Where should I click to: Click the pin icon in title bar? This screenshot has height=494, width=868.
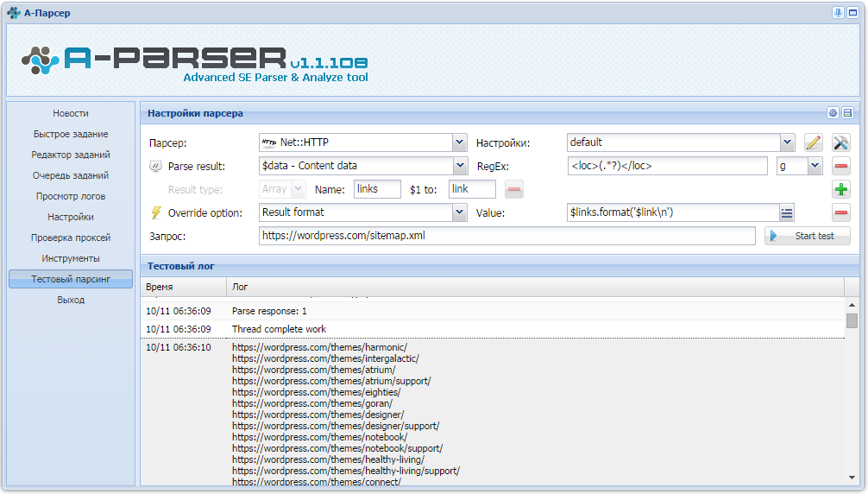pos(838,13)
